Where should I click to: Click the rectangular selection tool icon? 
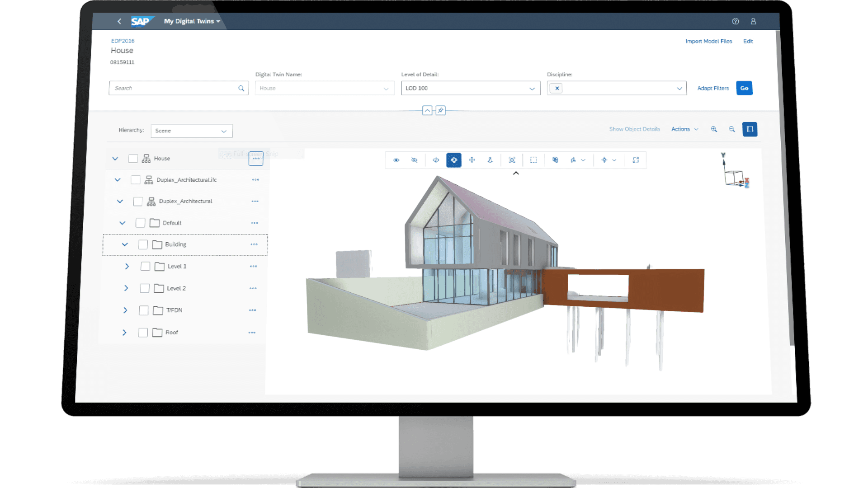click(x=533, y=160)
